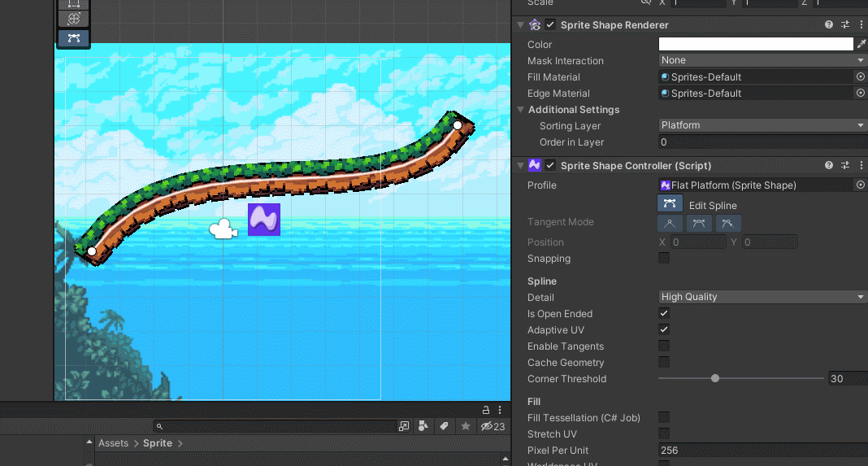
Task: Uncheck Is Open Ended
Action: (x=664, y=314)
